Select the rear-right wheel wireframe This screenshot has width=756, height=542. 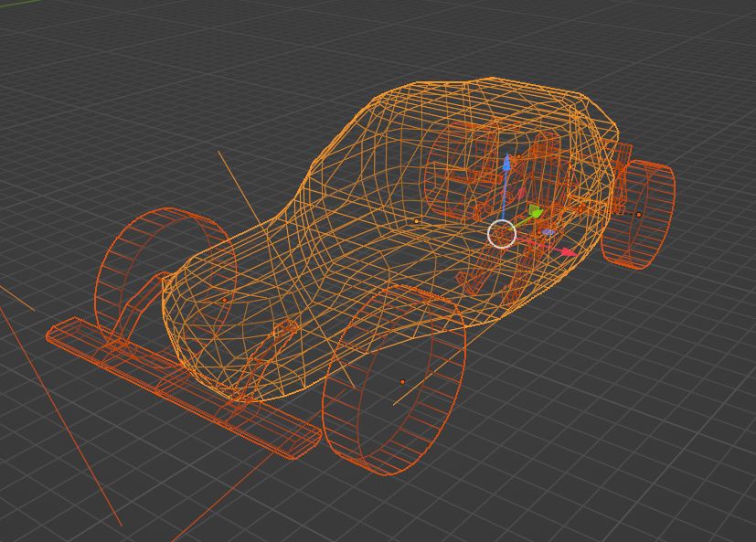(x=638, y=214)
